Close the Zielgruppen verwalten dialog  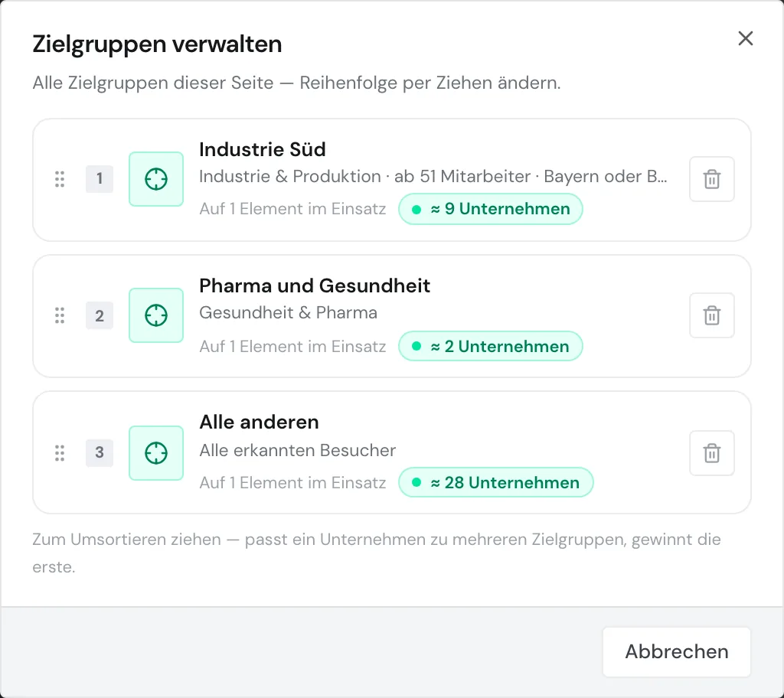pos(746,38)
